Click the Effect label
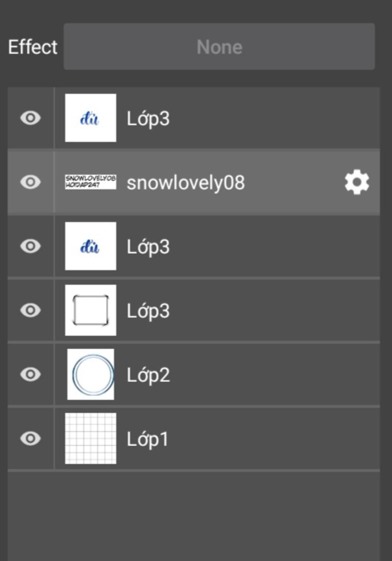Viewport: 392px width, 561px height. [x=33, y=47]
